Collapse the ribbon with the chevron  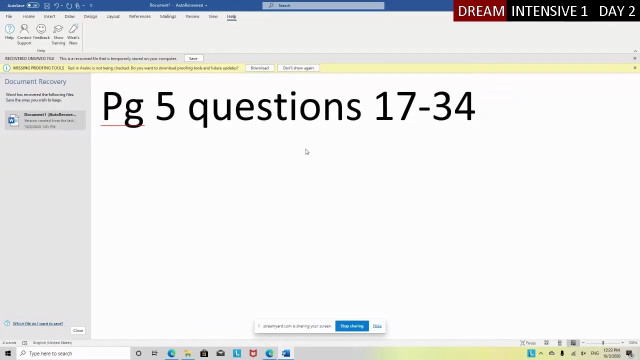coord(635,51)
